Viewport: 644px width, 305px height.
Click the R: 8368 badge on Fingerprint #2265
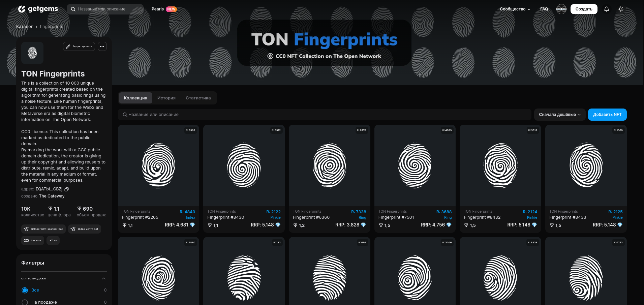coord(191,130)
